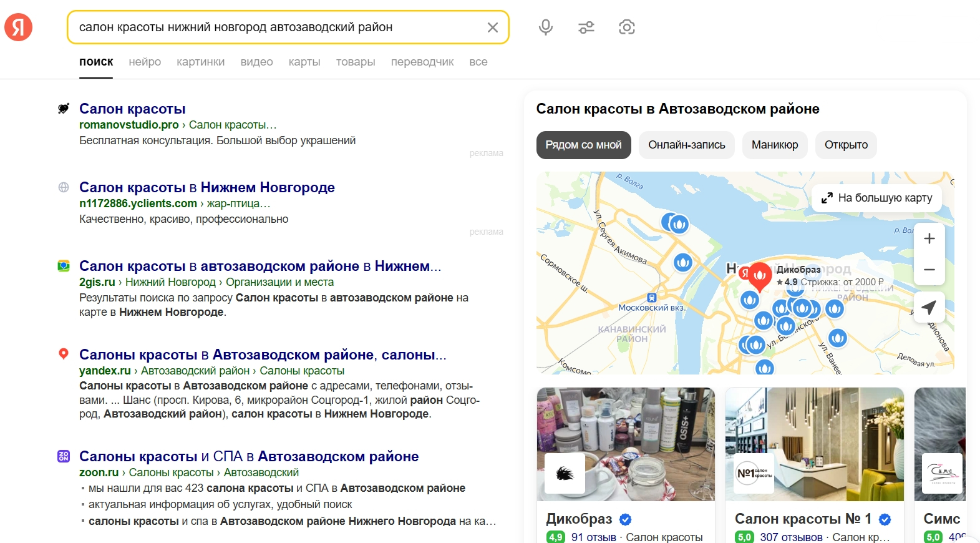Open zoon result «Салоны красоты и СПА»

[249, 456]
